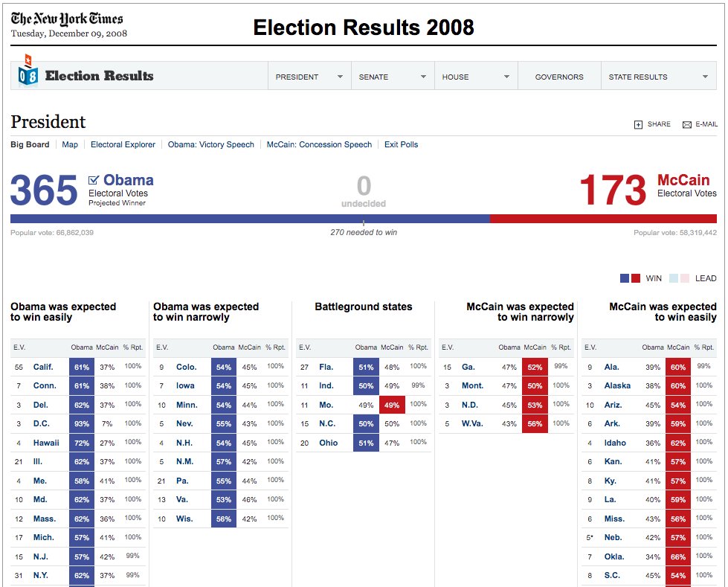Open the Ga. state results

[x=468, y=367]
